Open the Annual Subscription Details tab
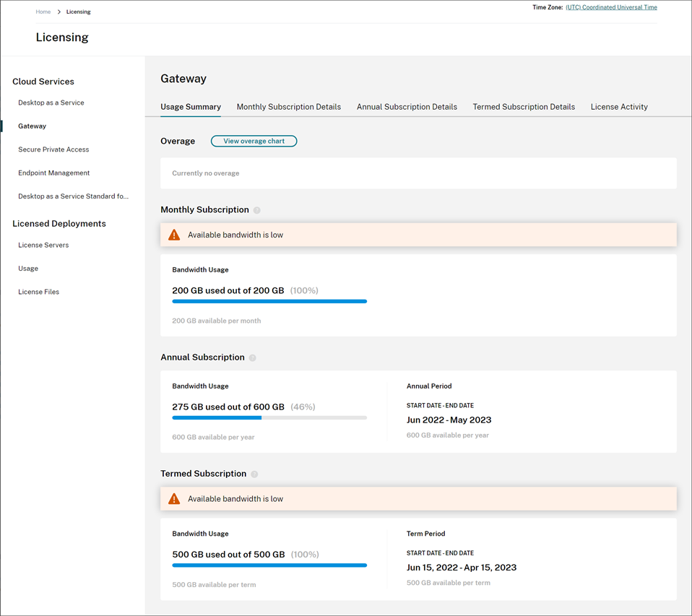The height and width of the screenshot is (616, 692). pyautogui.click(x=407, y=106)
